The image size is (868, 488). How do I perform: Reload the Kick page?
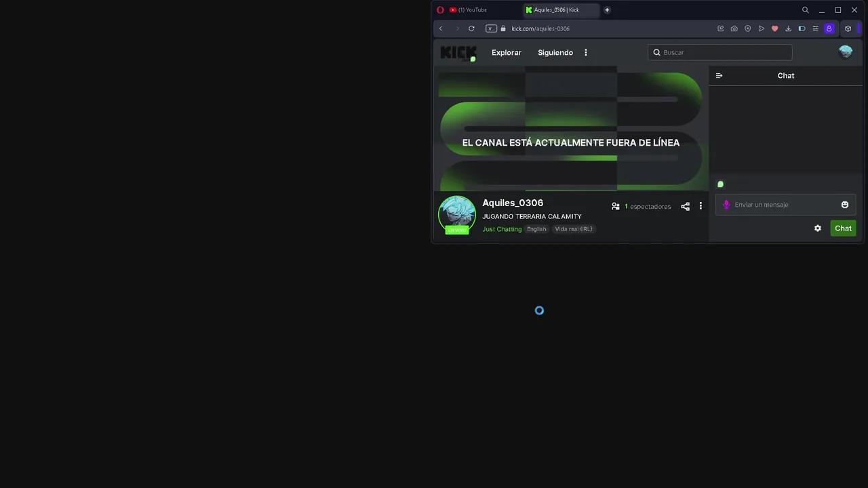(471, 28)
